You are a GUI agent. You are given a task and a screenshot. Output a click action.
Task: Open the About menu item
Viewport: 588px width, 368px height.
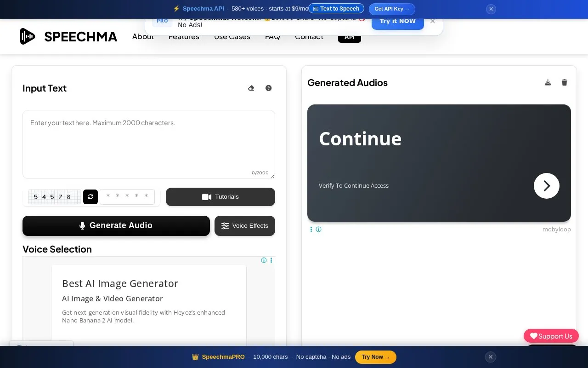pyautogui.click(x=143, y=37)
